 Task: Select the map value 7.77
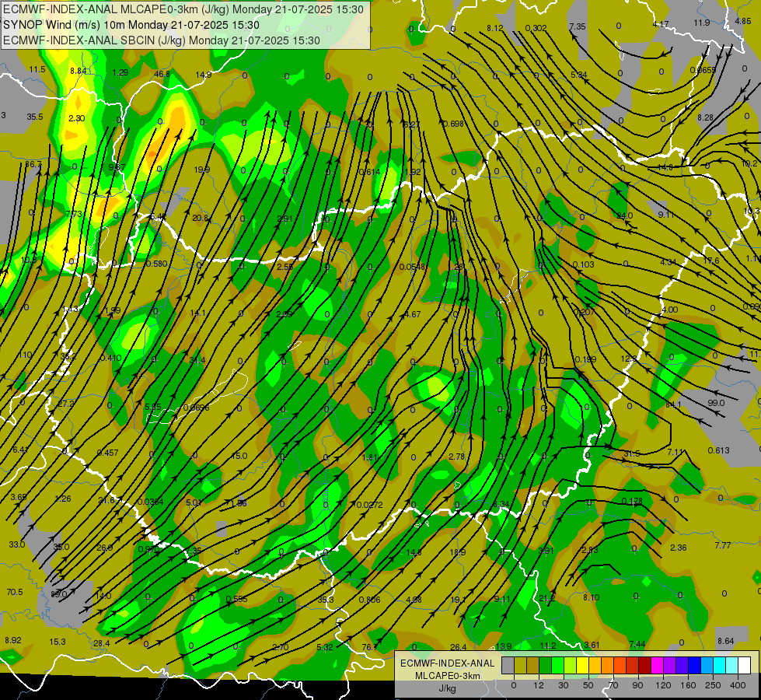[723, 545]
